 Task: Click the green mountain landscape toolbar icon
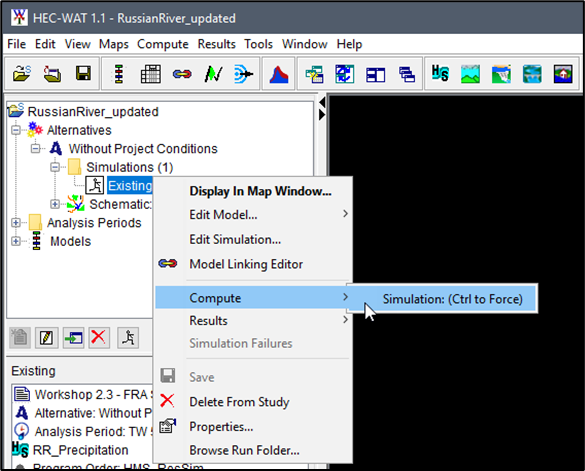[x=470, y=74]
